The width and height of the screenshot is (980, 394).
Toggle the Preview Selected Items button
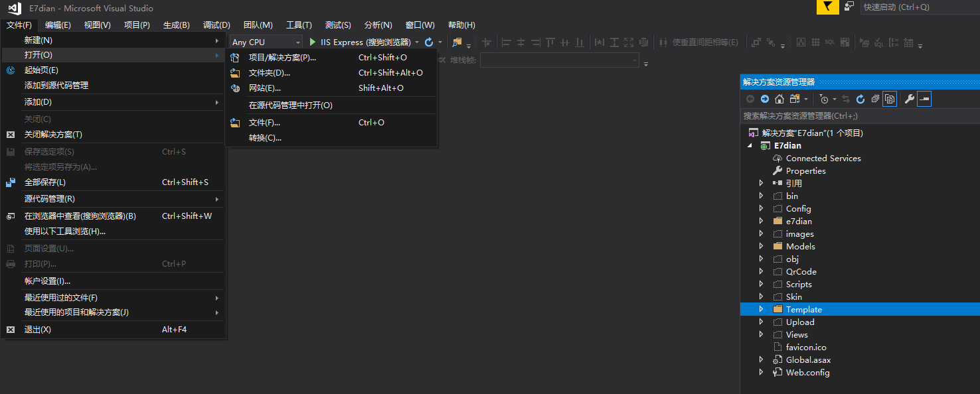[x=924, y=99]
